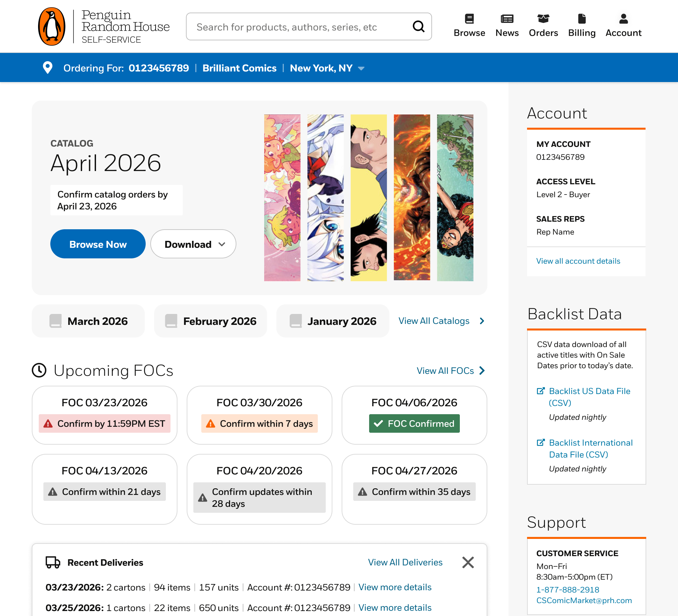Click the search magnifier icon
678x616 pixels.
point(418,26)
